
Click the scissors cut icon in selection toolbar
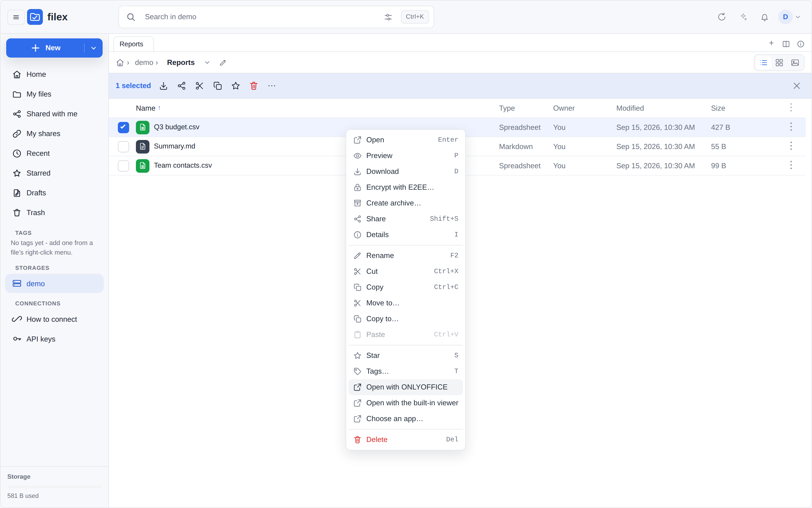(x=200, y=86)
